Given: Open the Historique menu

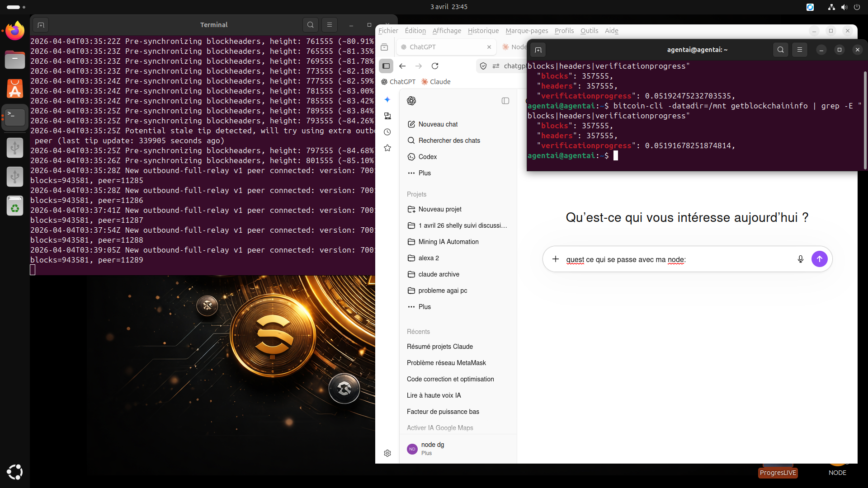Looking at the screenshot, I should pos(483,31).
